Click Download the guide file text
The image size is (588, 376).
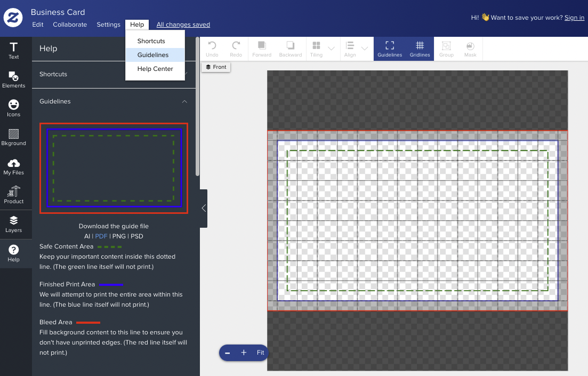(114, 226)
